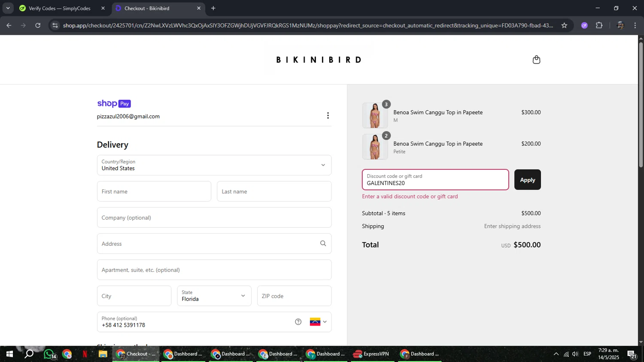Image resolution: width=644 pixels, height=362 pixels.
Task: Switch to the Checkout Chrome taskbar window
Action: click(136, 354)
